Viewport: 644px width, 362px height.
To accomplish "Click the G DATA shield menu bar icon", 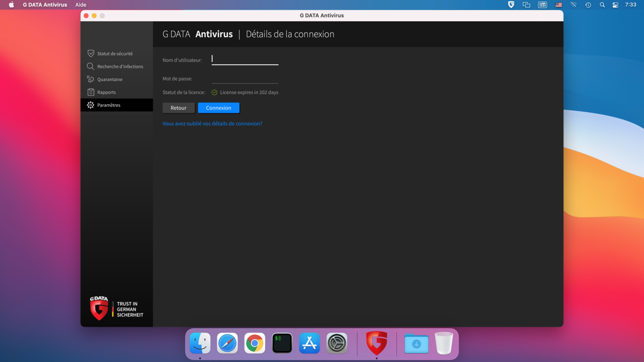I will (511, 4).
